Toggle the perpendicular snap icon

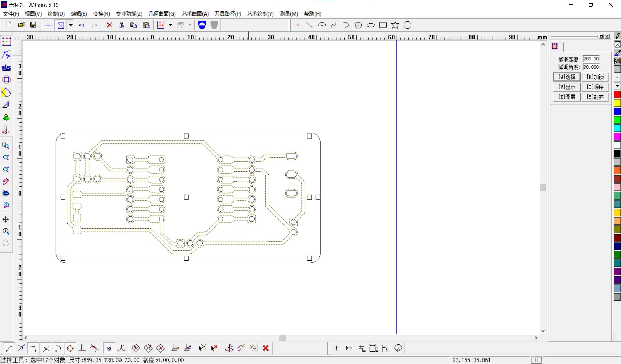(82, 348)
